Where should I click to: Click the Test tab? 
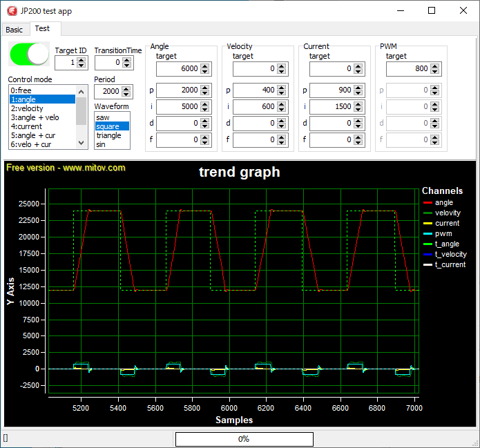pyautogui.click(x=42, y=29)
